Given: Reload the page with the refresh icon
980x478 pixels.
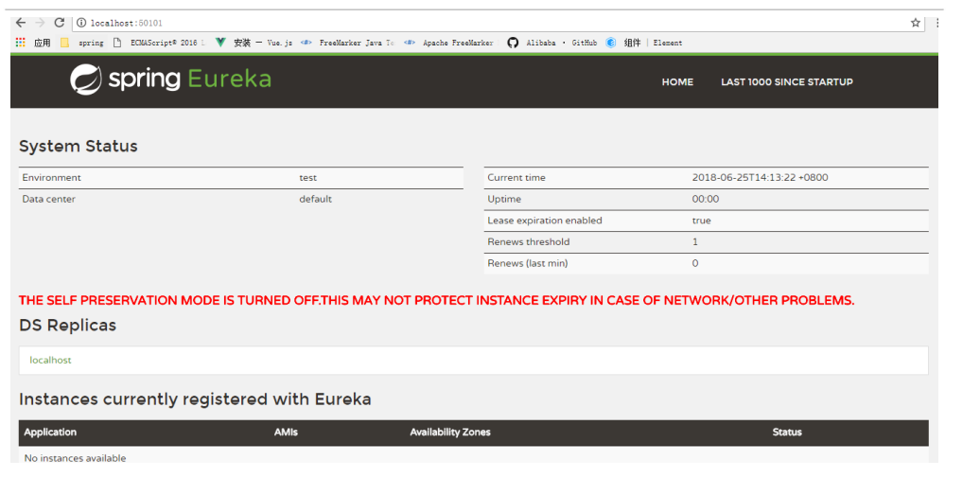Looking at the screenshot, I should click(60, 23).
